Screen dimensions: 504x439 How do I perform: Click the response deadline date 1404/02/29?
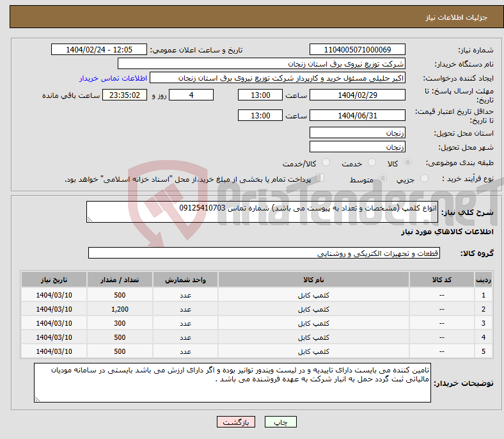[357, 95]
